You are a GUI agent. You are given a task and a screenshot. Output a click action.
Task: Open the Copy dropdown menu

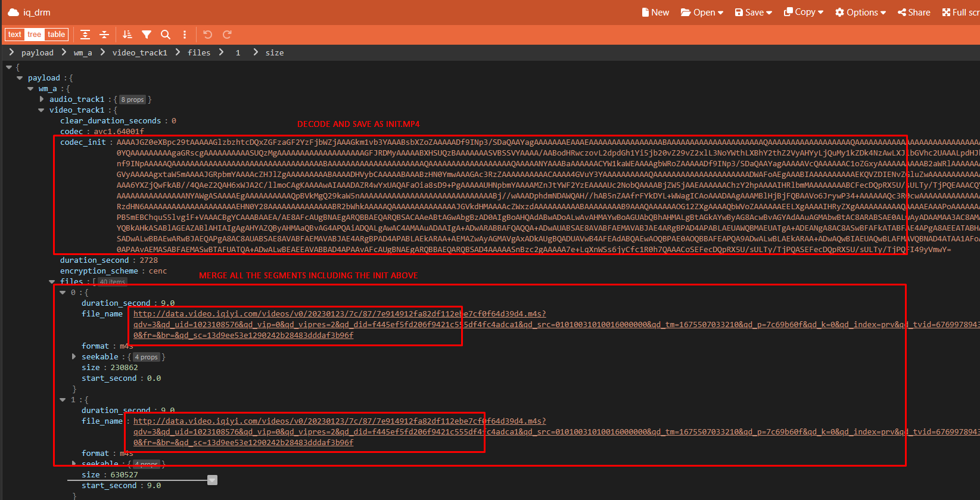tap(804, 12)
